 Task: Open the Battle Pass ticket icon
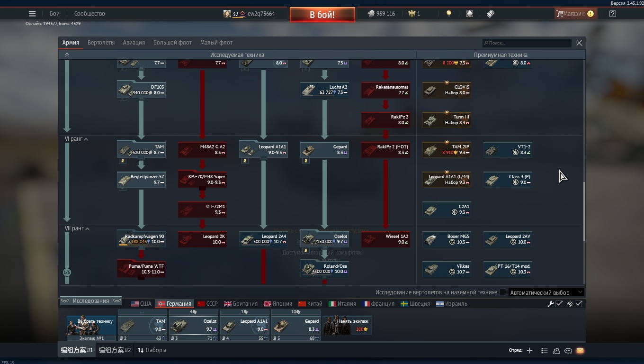tap(491, 14)
